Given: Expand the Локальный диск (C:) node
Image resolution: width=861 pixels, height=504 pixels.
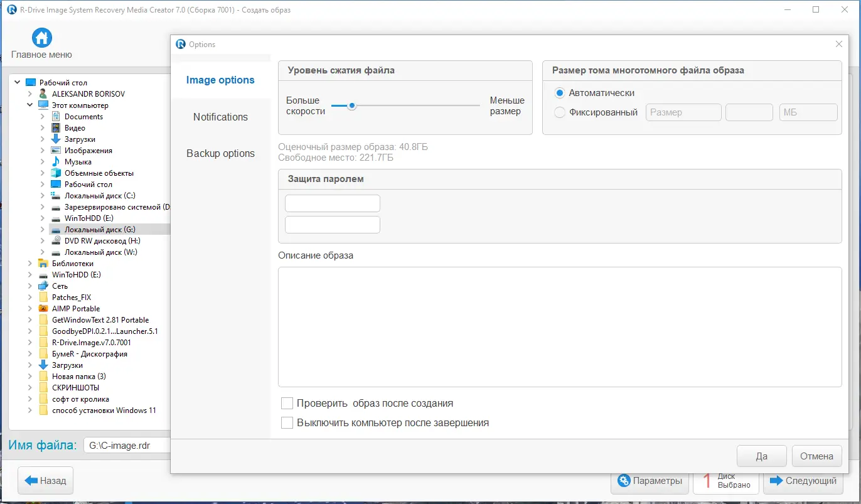Looking at the screenshot, I should tap(43, 196).
